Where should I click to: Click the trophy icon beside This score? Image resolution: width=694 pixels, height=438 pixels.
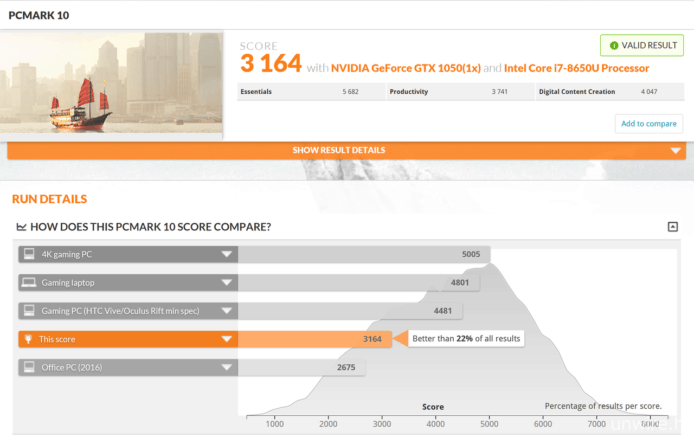[28, 339]
